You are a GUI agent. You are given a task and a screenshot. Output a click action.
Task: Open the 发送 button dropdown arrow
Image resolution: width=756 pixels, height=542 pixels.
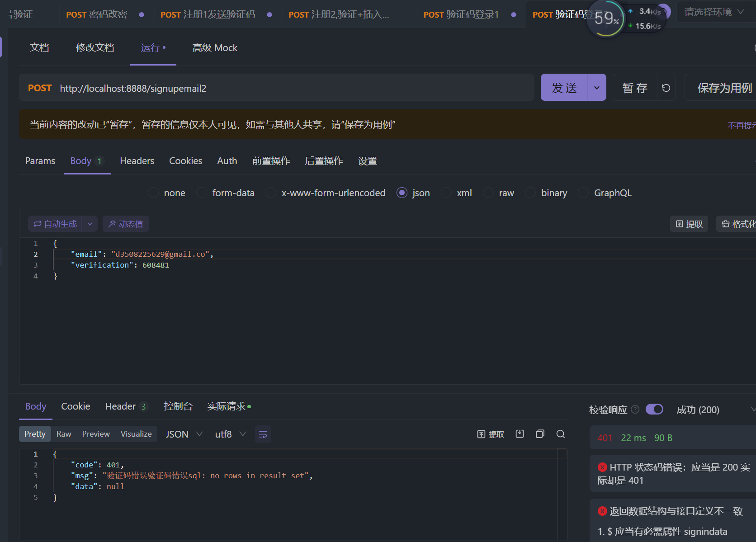coord(597,87)
